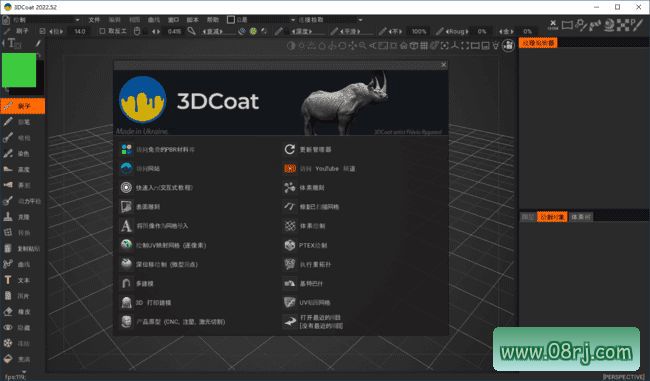Click the green foreground color swatch

[x=19, y=70]
